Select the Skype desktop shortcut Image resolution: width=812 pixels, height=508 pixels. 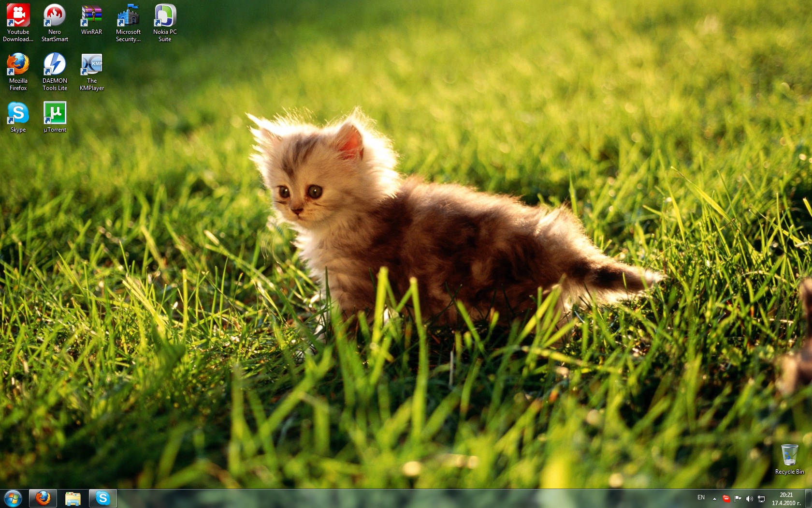coord(18,117)
